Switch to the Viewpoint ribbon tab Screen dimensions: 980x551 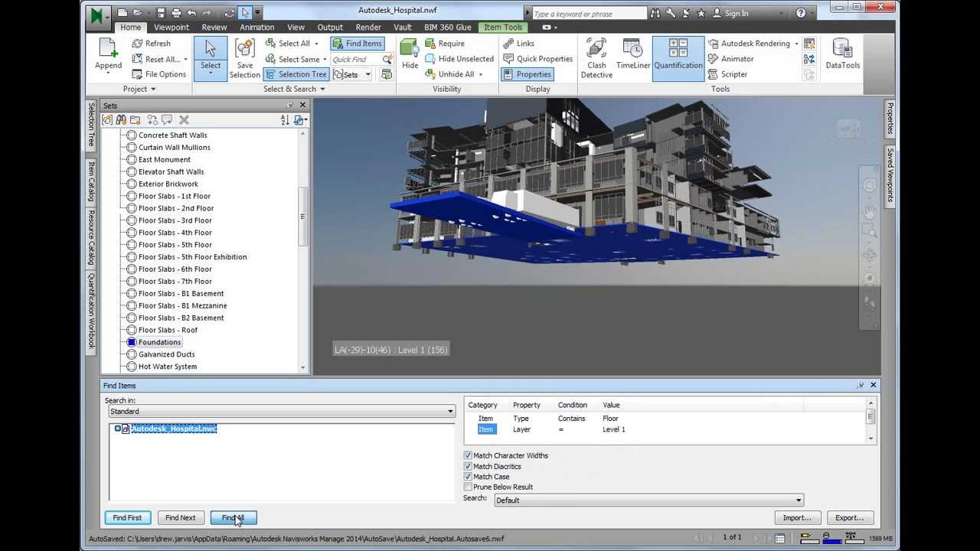point(171,27)
